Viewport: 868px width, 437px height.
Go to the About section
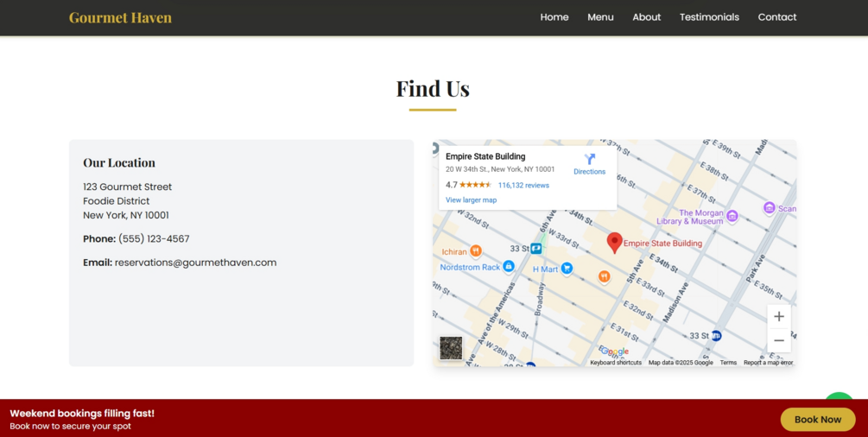point(647,17)
